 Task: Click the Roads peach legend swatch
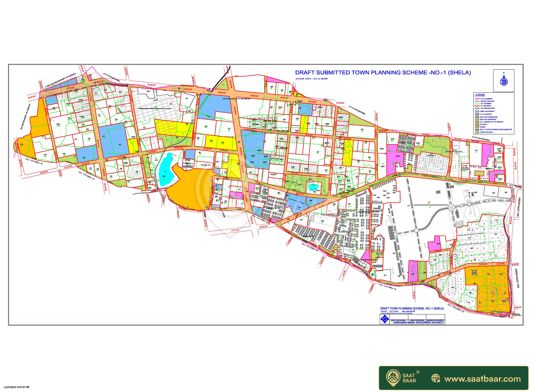pos(477,127)
